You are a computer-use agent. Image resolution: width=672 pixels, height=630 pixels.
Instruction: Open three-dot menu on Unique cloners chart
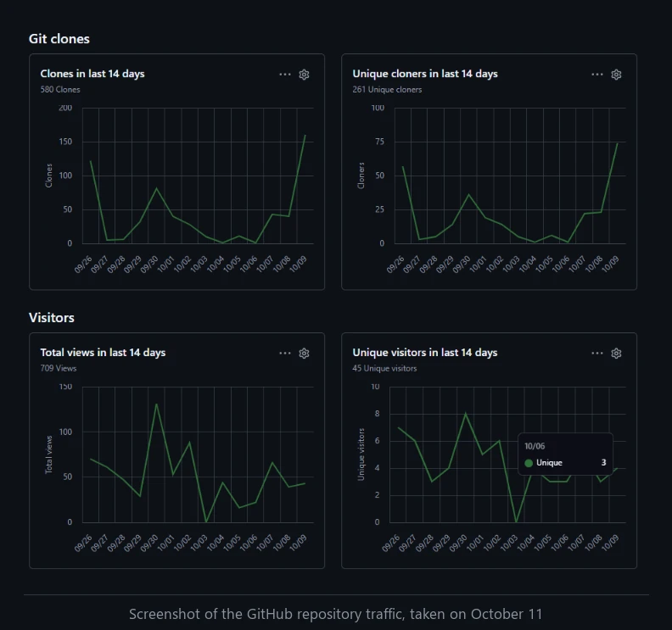coord(597,75)
